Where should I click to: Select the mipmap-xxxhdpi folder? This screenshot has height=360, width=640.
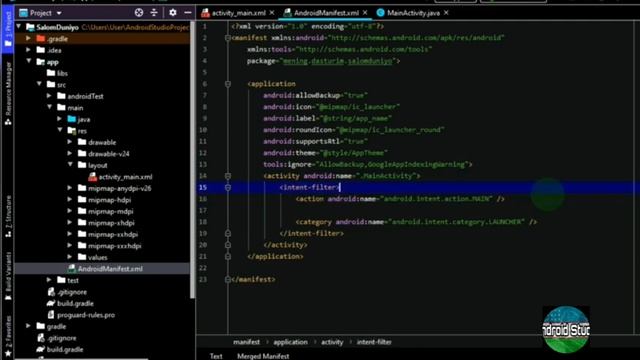click(109, 246)
